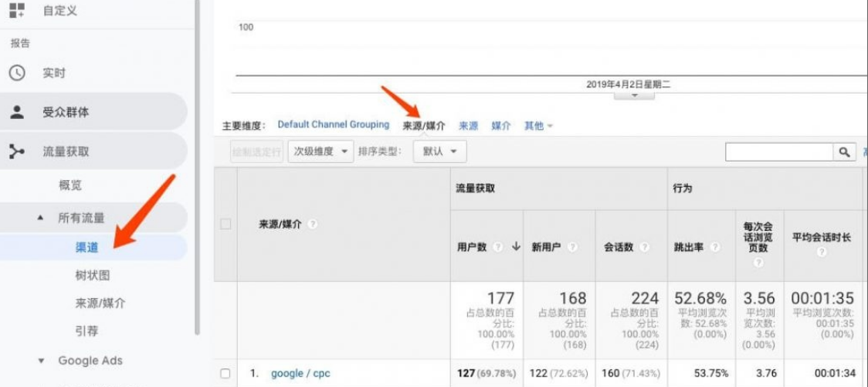This screenshot has height=387, width=868.
Task: Open the 其他 dimension dropdown
Action: coord(538,126)
